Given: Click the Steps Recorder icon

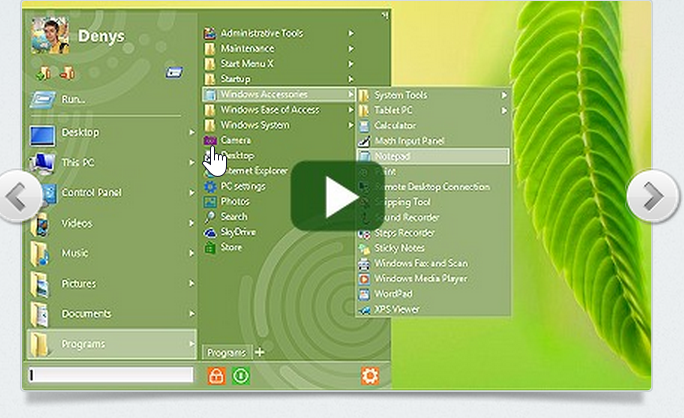Looking at the screenshot, I should click(364, 233).
